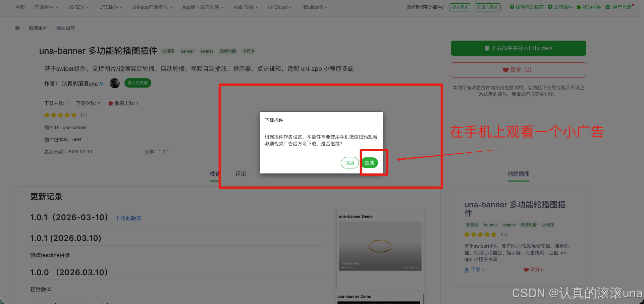Click the text 初始版本
The width and height of the screenshot is (644, 304).
pyautogui.click(x=41, y=289)
